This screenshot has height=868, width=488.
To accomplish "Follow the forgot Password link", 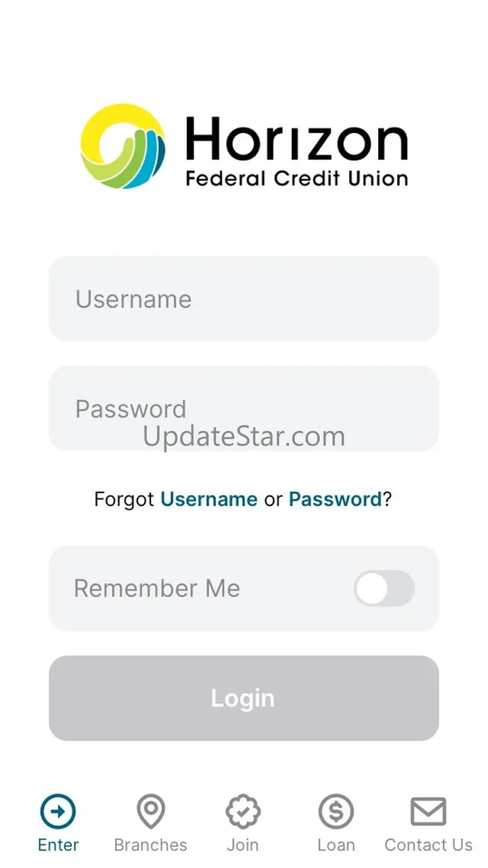I will coord(335,499).
